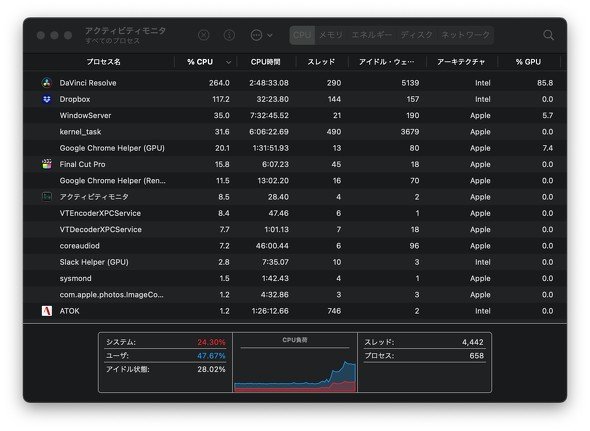Select the sysmond process row

click(295, 279)
